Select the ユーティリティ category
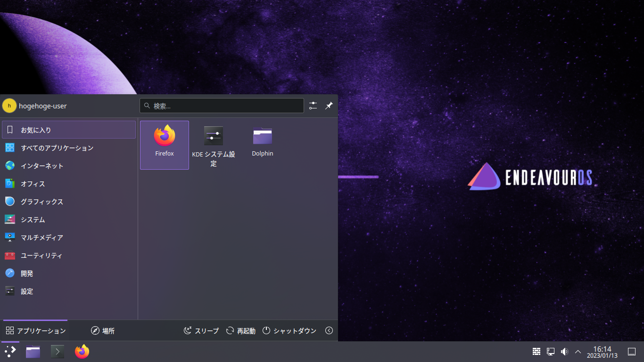 (x=69, y=255)
